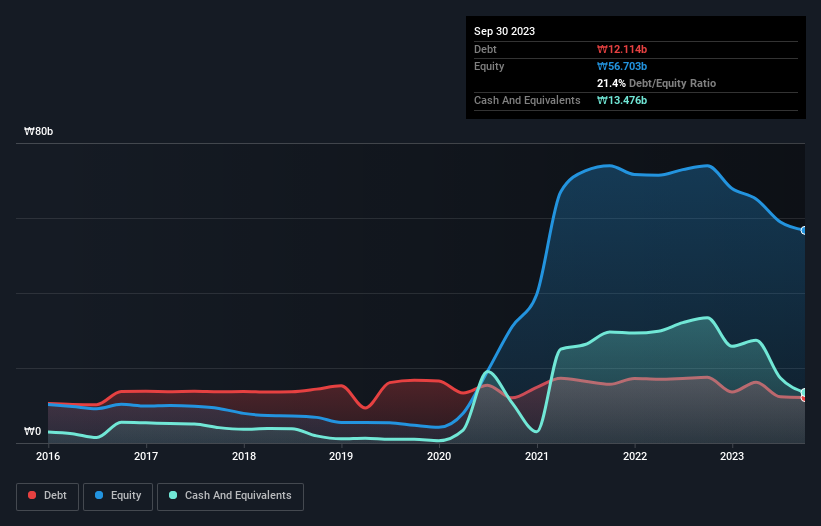Image resolution: width=821 pixels, height=526 pixels.
Task: Click the 21.4% Debt/Equity Ratio text
Action: (x=656, y=83)
